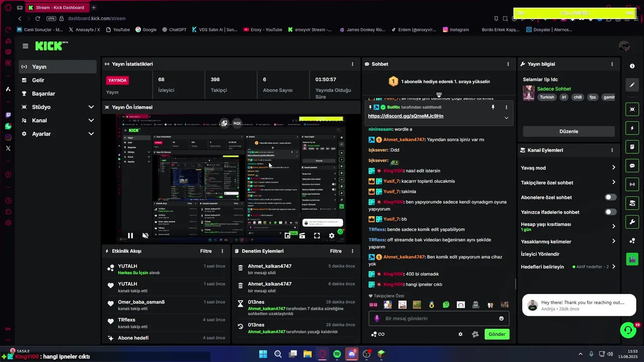This screenshot has height=362, width=644.
Task: Open Etkinlik Akışı Filtre dropdown
Action: pyautogui.click(x=206, y=251)
